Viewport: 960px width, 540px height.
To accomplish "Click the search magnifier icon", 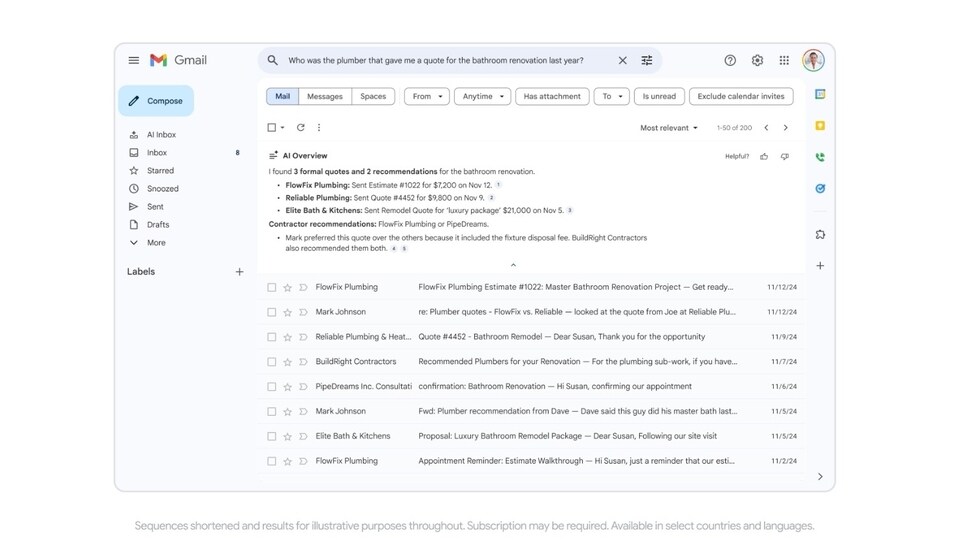I will coord(272,60).
